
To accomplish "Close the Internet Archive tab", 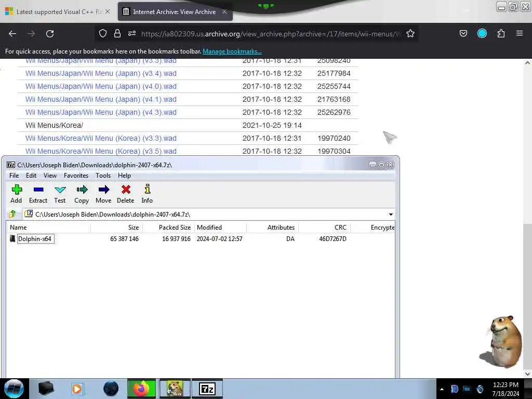I will (x=224, y=11).
